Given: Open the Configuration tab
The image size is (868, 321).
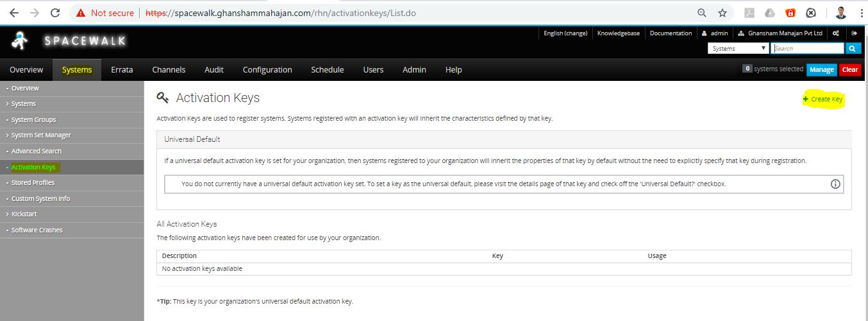Looking at the screenshot, I should [267, 70].
